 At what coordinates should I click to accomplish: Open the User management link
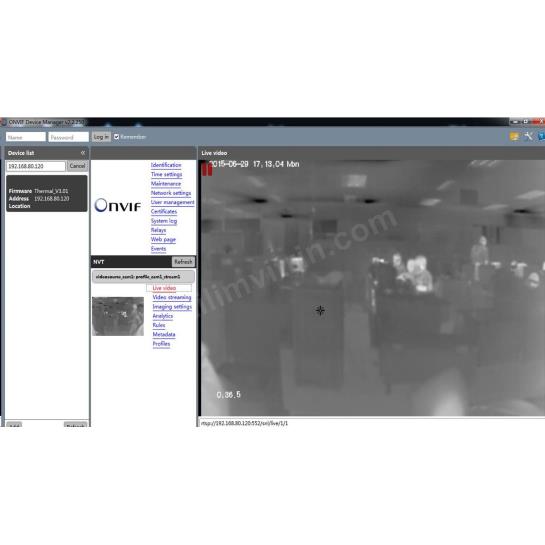tap(172, 202)
